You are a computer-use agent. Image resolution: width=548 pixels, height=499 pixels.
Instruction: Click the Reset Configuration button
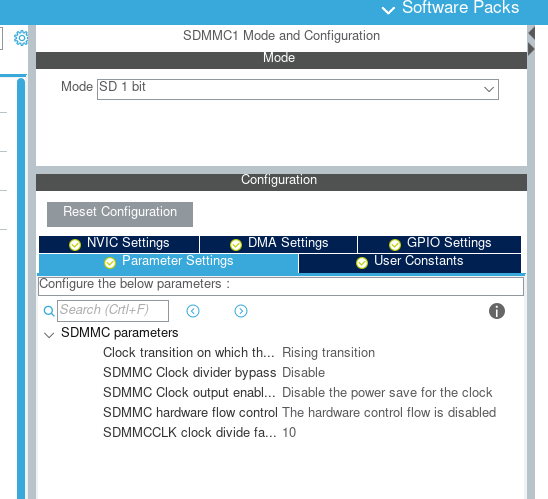click(x=120, y=214)
